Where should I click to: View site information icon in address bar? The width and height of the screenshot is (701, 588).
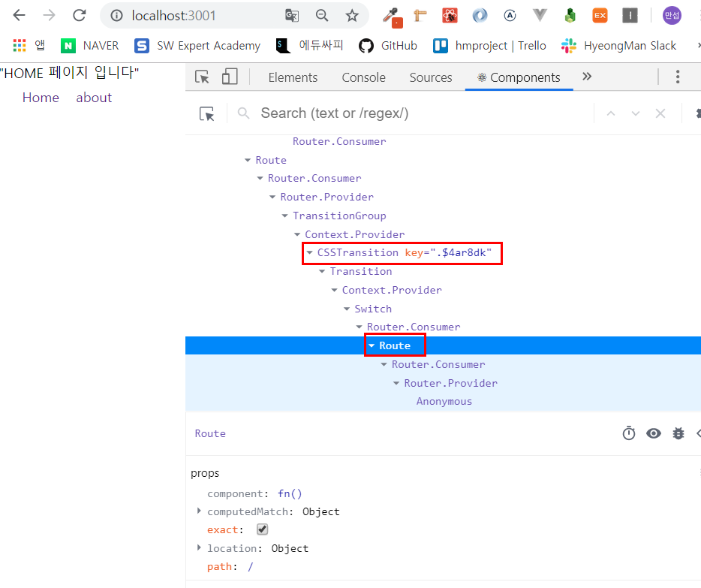pyautogui.click(x=116, y=16)
